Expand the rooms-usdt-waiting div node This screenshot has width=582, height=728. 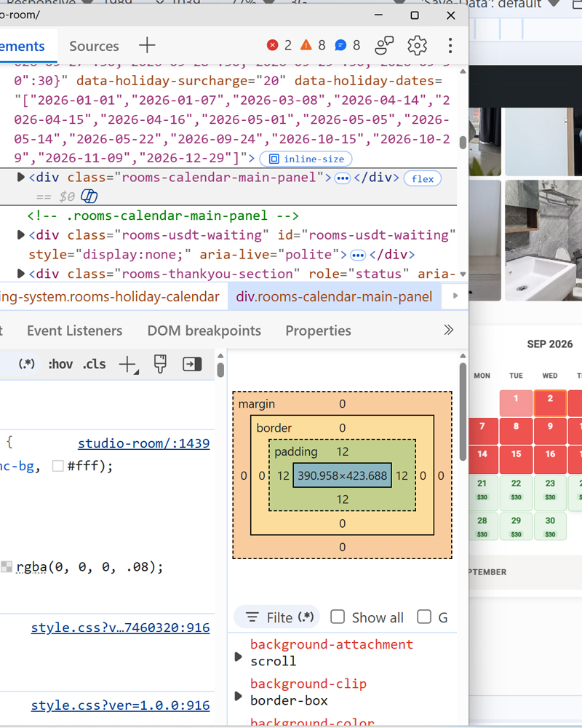[20, 235]
